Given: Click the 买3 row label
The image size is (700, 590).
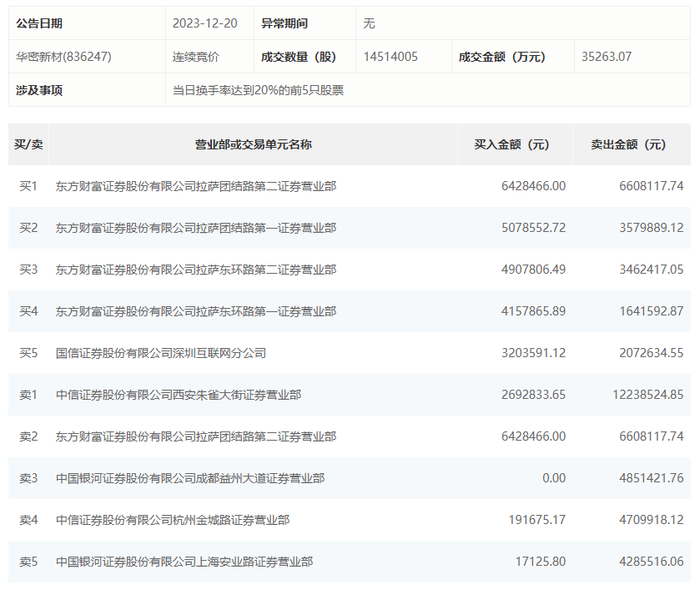Looking at the screenshot, I should (x=29, y=270).
